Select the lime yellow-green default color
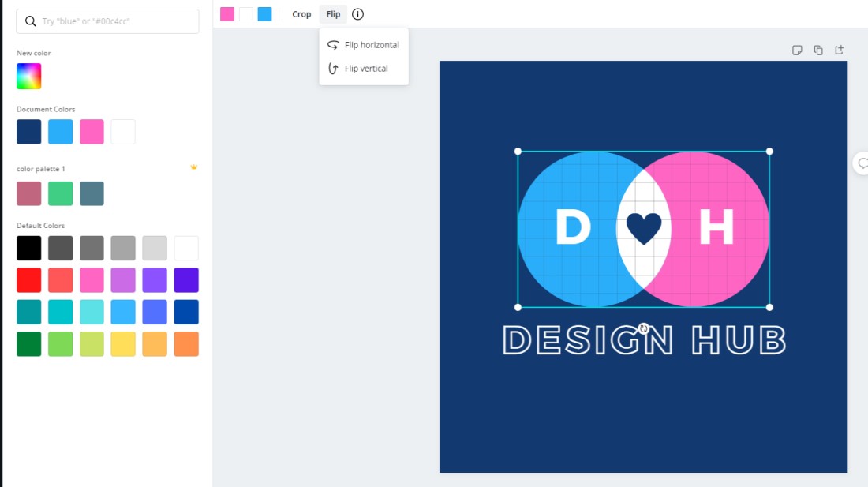868x487 pixels. pyautogui.click(x=92, y=344)
